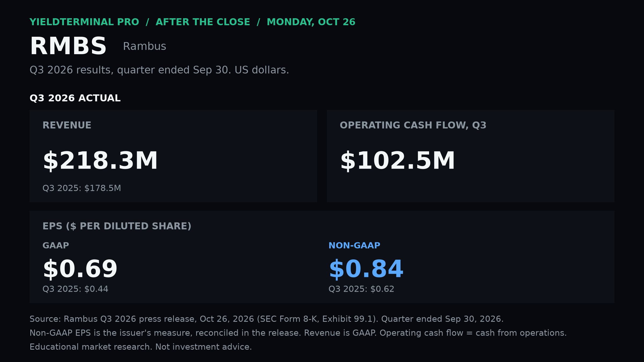Click the YIELDTERMINAL PRO breadcrumb
Viewport: 644px width, 362px height.
point(84,22)
